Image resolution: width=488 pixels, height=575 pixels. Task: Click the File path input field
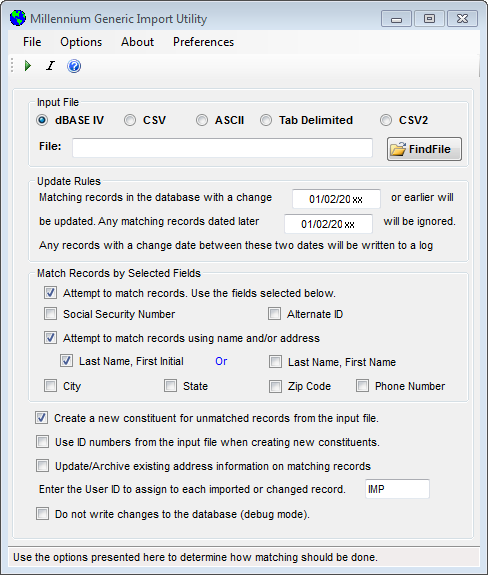pyautogui.click(x=222, y=148)
